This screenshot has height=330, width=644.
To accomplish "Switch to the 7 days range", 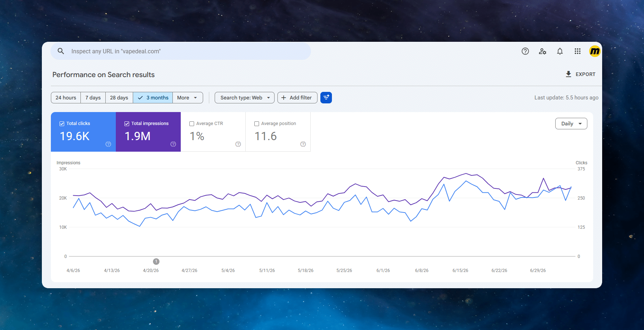I will pos(93,98).
